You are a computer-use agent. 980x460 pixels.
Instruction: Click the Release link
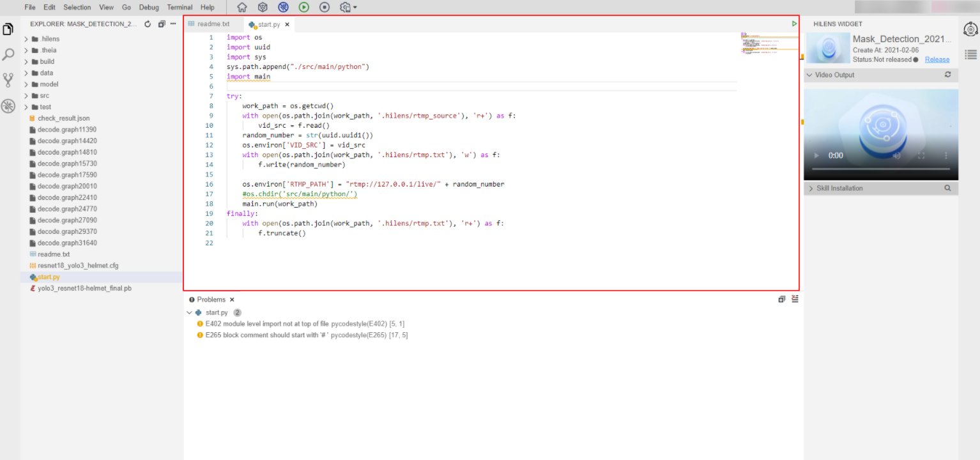point(937,59)
